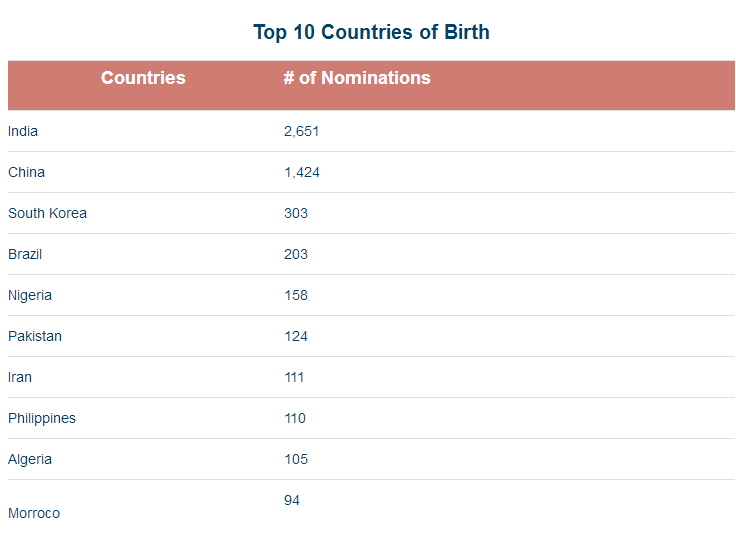This screenshot has width=736, height=546.
Task: Select the Pakistan row label
Action: point(35,336)
